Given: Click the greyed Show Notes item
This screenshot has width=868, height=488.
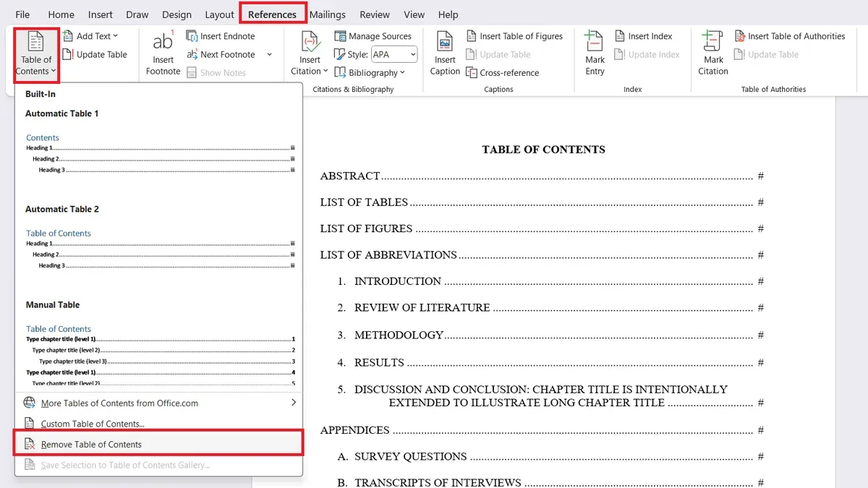Looking at the screenshot, I should (216, 72).
